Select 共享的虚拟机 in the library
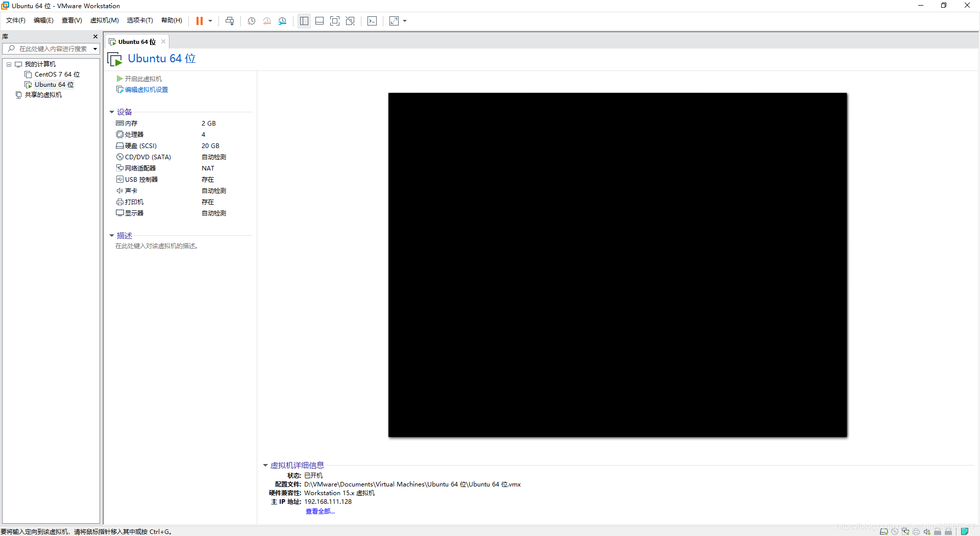The image size is (980, 536). 43,95
